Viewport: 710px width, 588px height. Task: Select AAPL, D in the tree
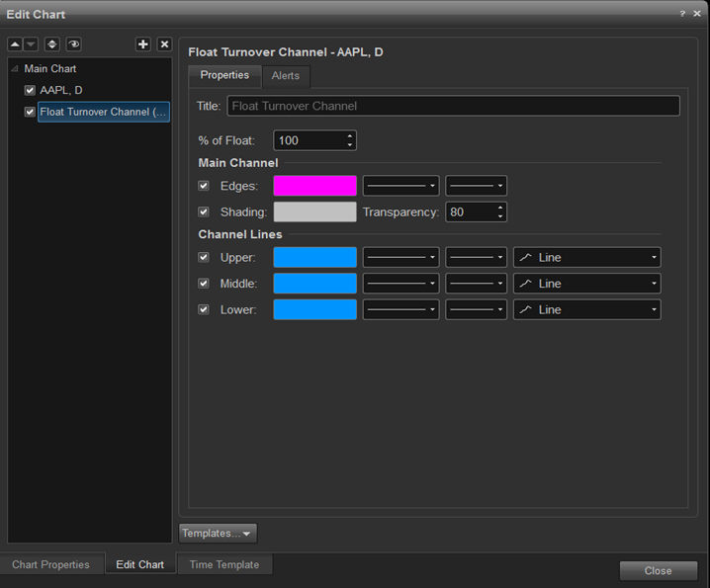pos(61,90)
